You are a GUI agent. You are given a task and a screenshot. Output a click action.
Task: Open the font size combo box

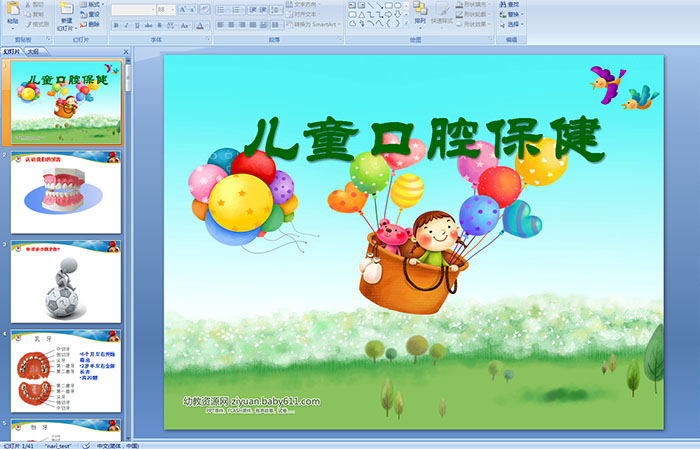click(x=166, y=9)
